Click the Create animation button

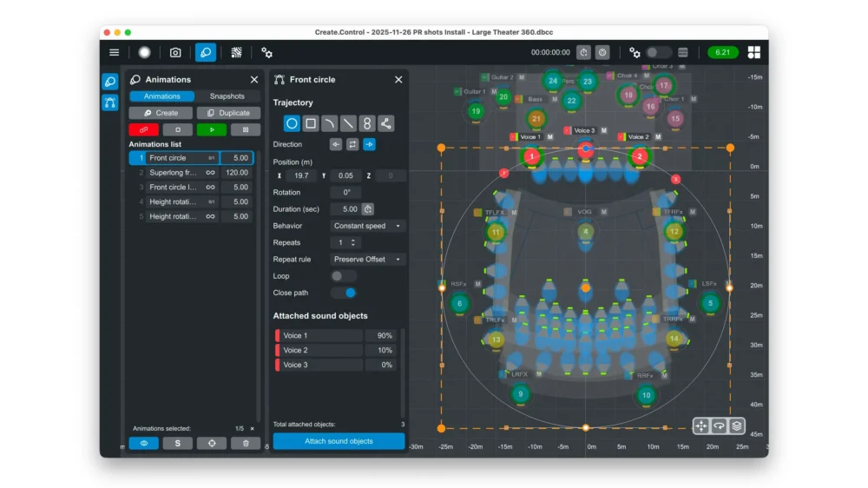(x=161, y=113)
